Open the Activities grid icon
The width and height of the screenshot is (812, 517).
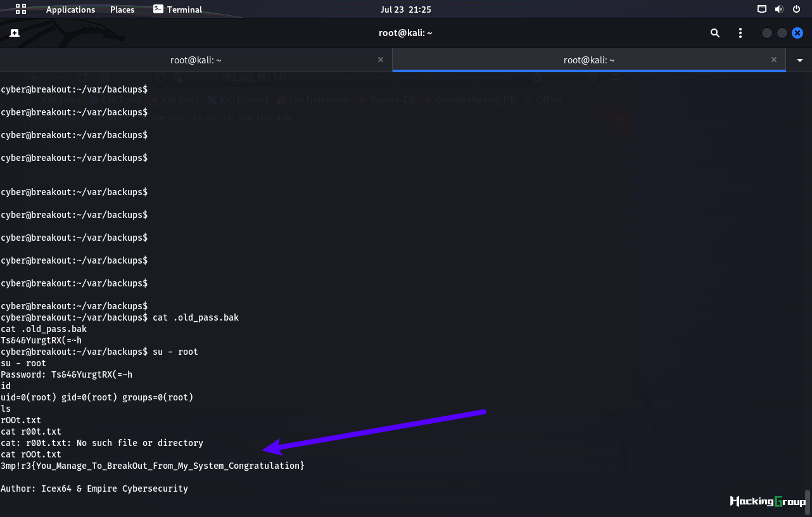click(21, 9)
